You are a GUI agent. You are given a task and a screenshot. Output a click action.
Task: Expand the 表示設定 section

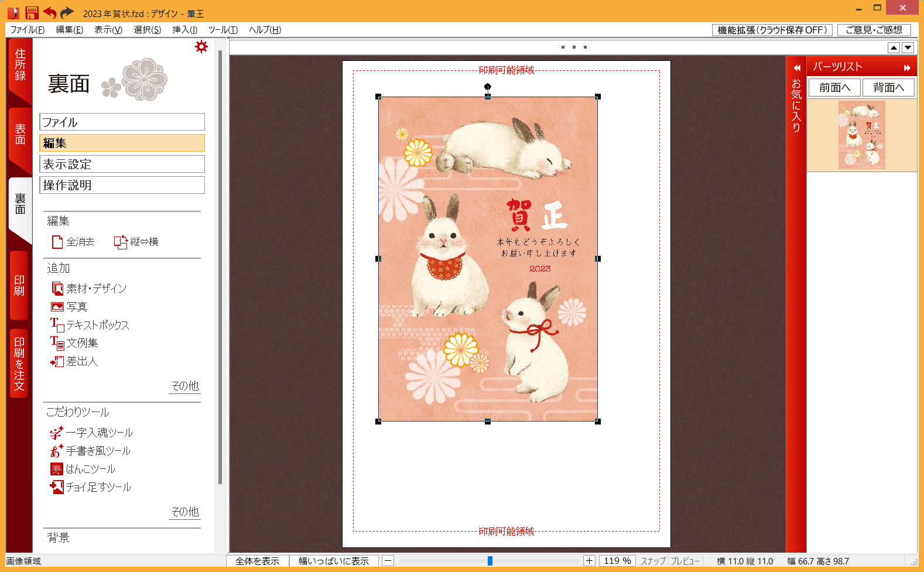point(122,164)
